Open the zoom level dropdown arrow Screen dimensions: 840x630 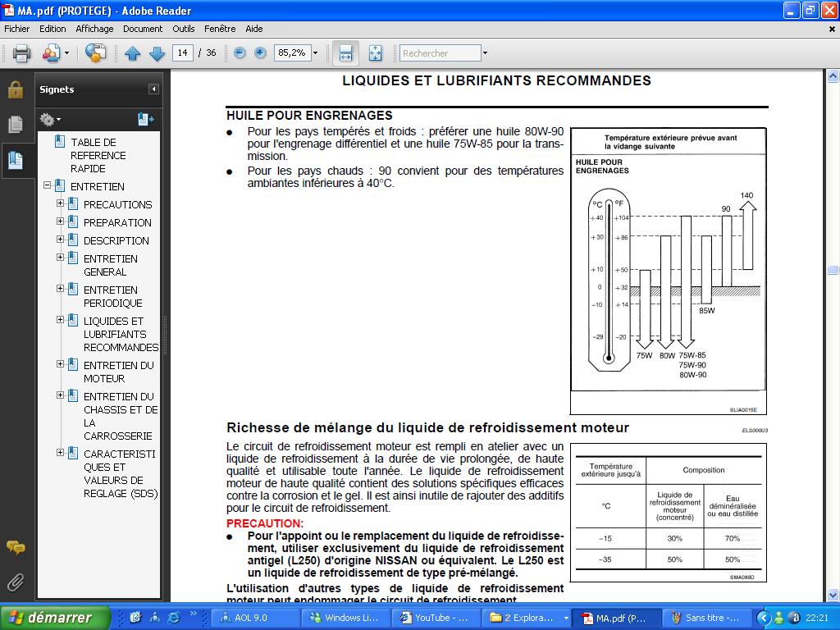[315, 53]
